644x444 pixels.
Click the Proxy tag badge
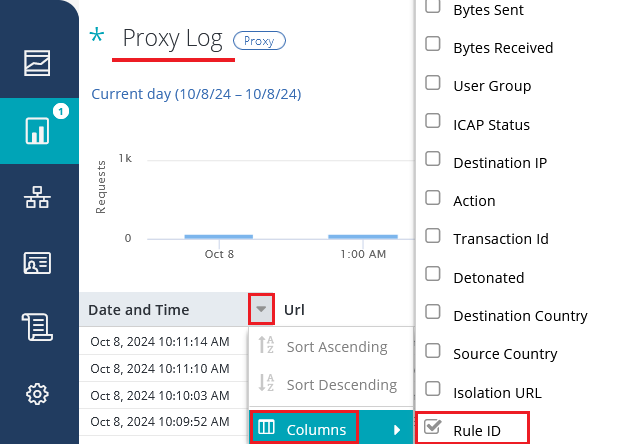(x=259, y=40)
